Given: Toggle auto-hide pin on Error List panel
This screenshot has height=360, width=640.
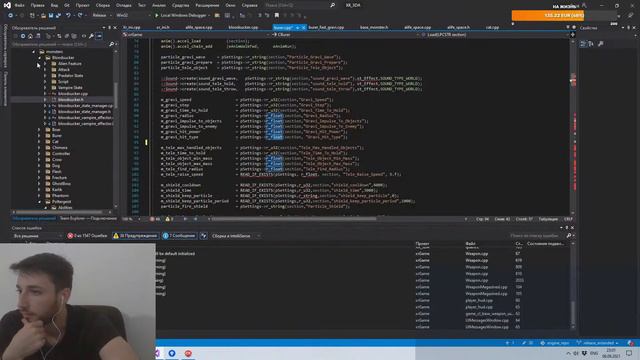Looking at the screenshot, I should tap(567, 228).
